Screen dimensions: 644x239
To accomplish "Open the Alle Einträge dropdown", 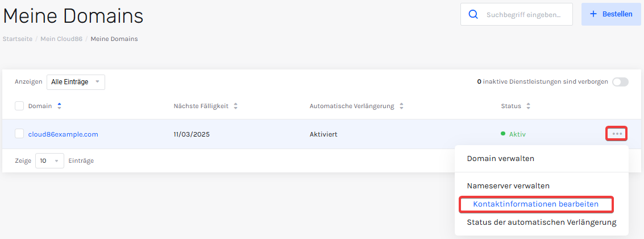I will pos(76,82).
